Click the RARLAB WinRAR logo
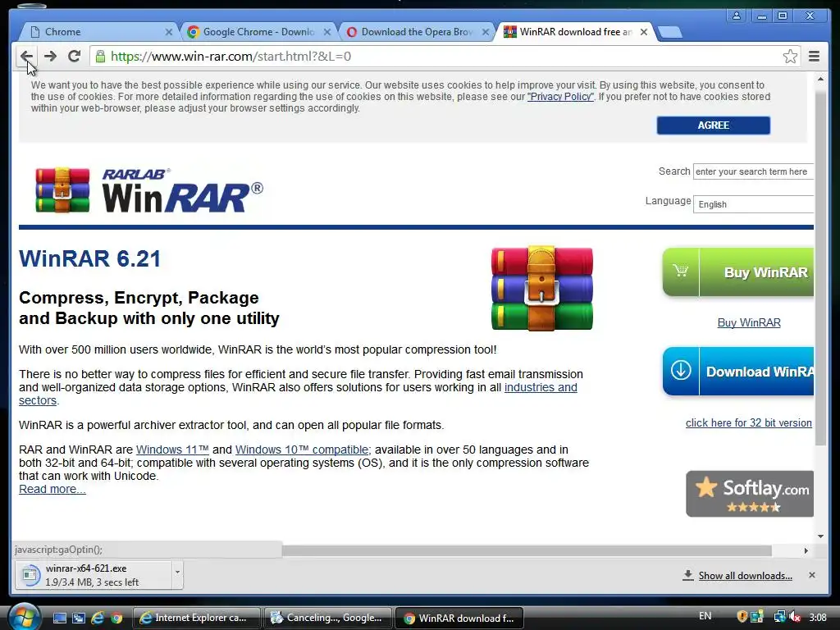 (149, 190)
